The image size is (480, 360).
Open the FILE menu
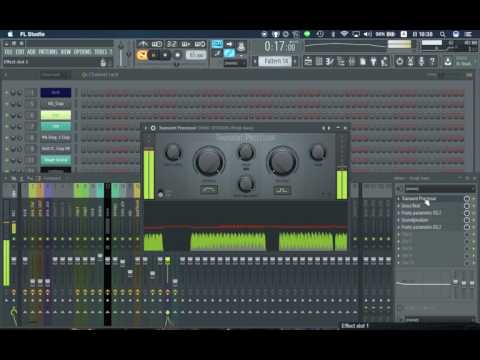click(8, 52)
